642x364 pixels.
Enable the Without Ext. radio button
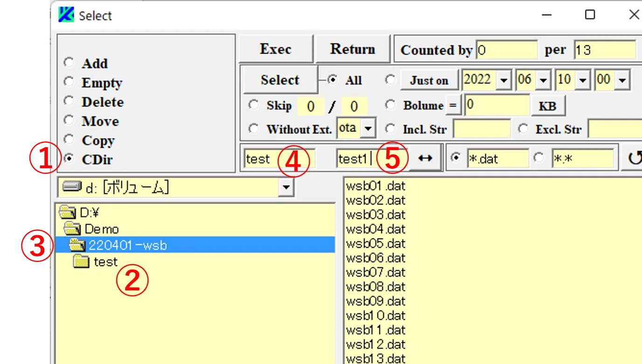pyautogui.click(x=253, y=129)
